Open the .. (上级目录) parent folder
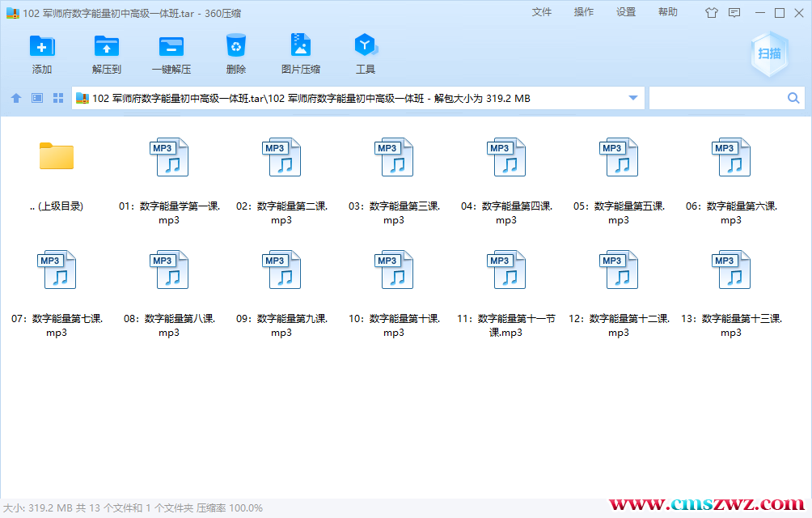The width and height of the screenshot is (812, 518). [57, 157]
